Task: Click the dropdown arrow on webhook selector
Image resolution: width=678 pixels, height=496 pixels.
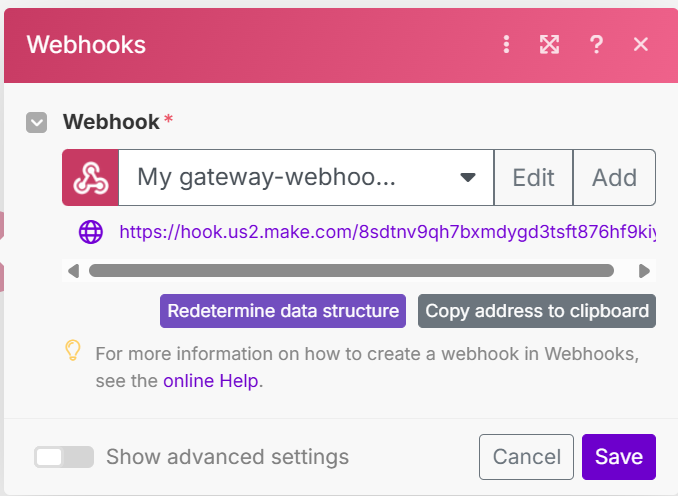Action: (x=467, y=178)
